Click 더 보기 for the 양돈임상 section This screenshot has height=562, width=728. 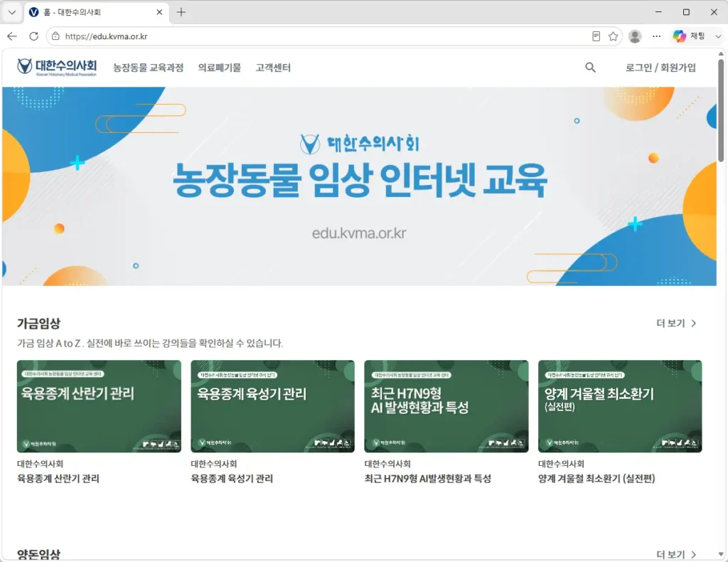click(x=676, y=555)
